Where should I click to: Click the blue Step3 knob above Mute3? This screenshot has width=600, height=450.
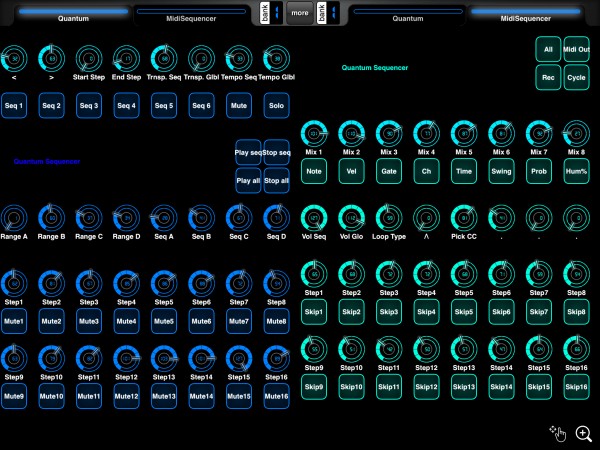tap(89, 284)
